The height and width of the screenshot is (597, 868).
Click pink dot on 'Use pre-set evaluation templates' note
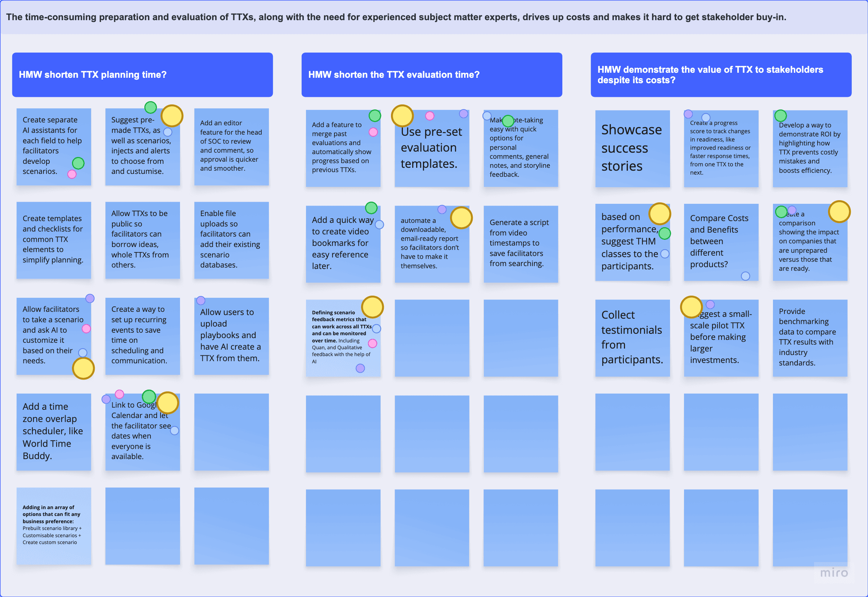click(430, 116)
